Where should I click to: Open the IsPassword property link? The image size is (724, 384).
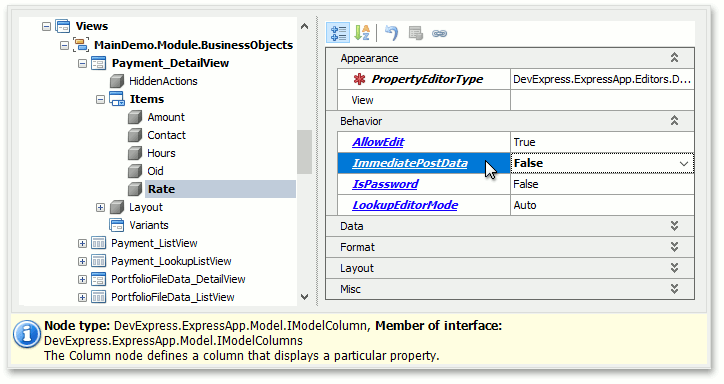pyautogui.click(x=385, y=184)
